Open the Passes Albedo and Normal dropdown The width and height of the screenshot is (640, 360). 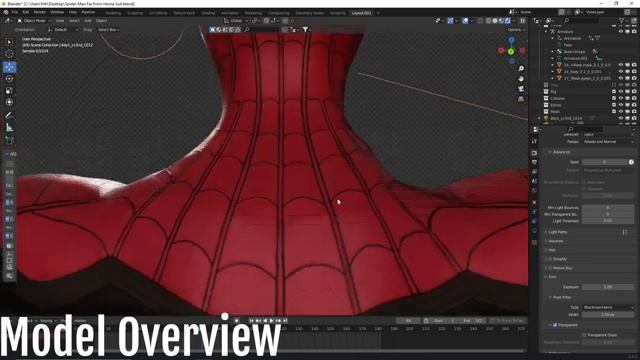tap(608, 142)
